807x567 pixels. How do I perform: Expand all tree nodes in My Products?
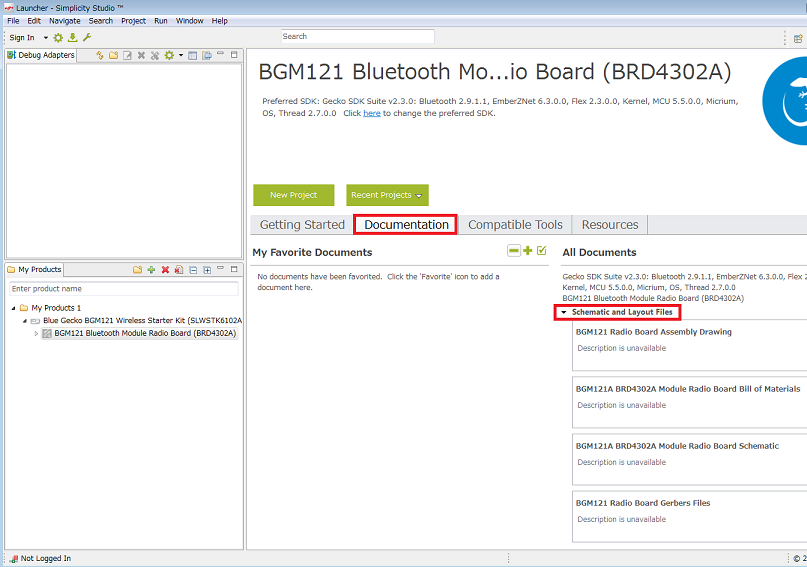207,270
